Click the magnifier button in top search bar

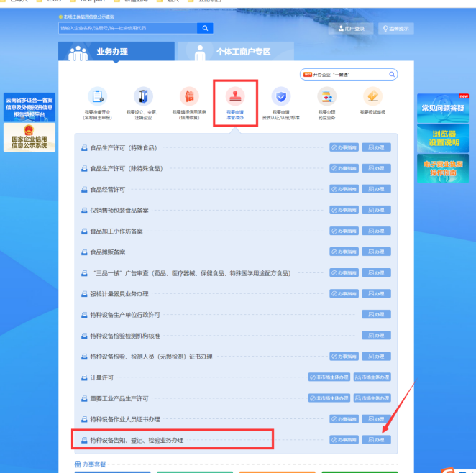tap(206, 28)
